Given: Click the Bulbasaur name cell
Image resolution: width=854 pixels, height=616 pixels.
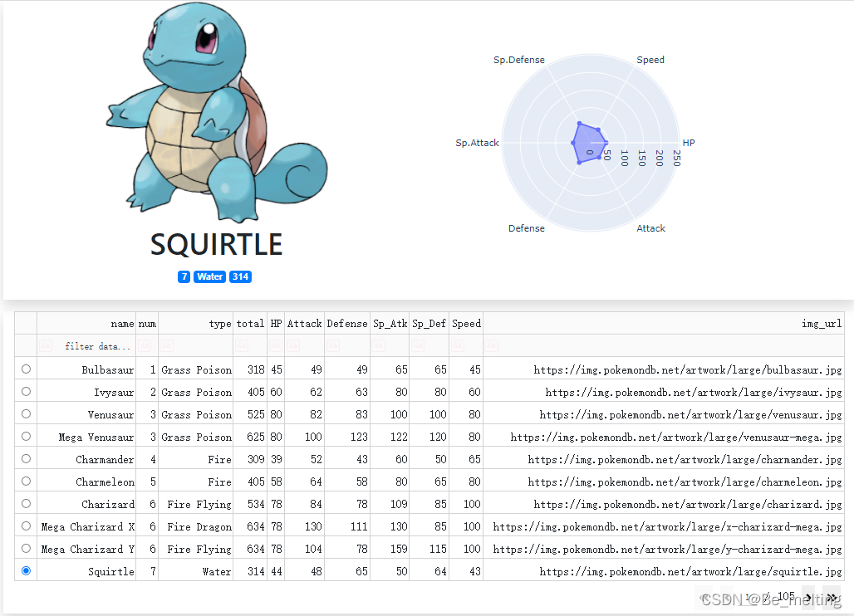Looking at the screenshot, I should 86,369.
